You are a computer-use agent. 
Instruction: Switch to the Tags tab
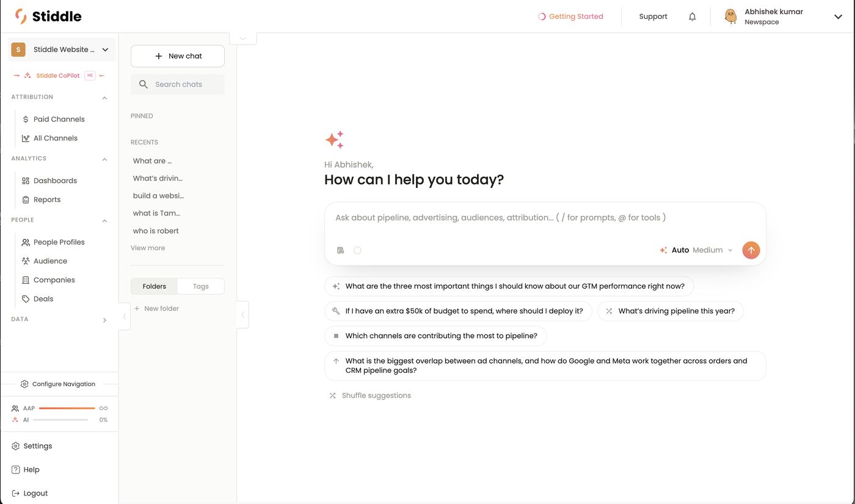(x=201, y=286)
